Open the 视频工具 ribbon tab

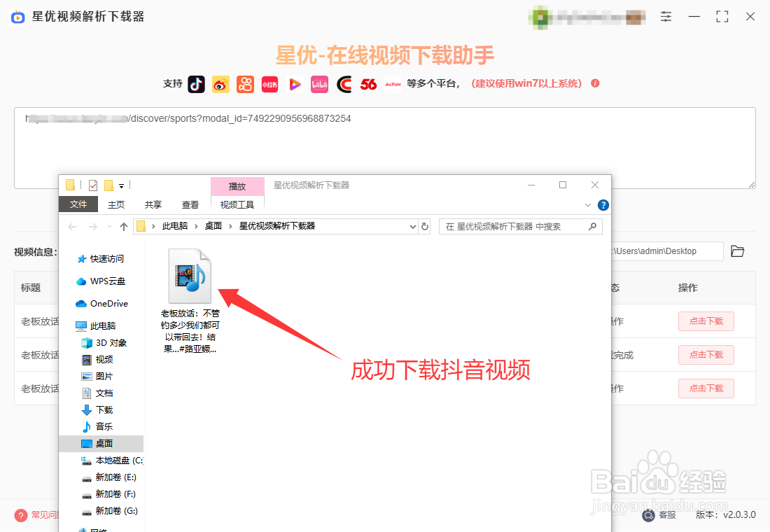tap(237, 204)
